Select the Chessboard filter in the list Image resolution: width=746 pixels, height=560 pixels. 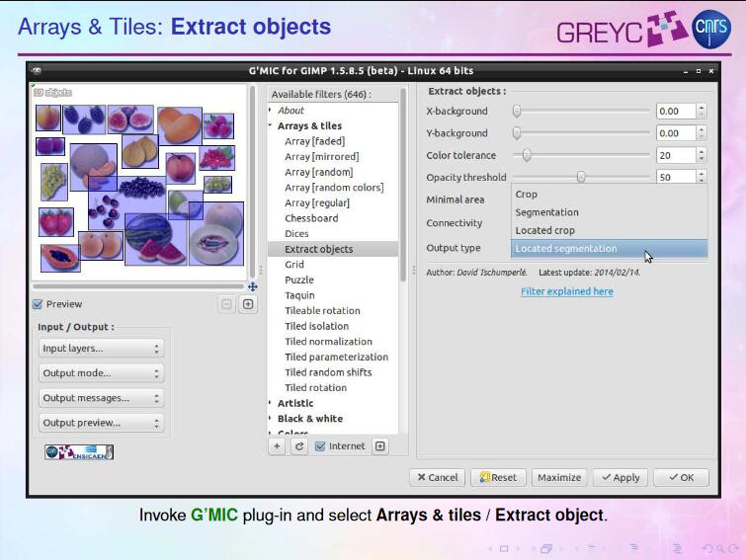point(311,218)
